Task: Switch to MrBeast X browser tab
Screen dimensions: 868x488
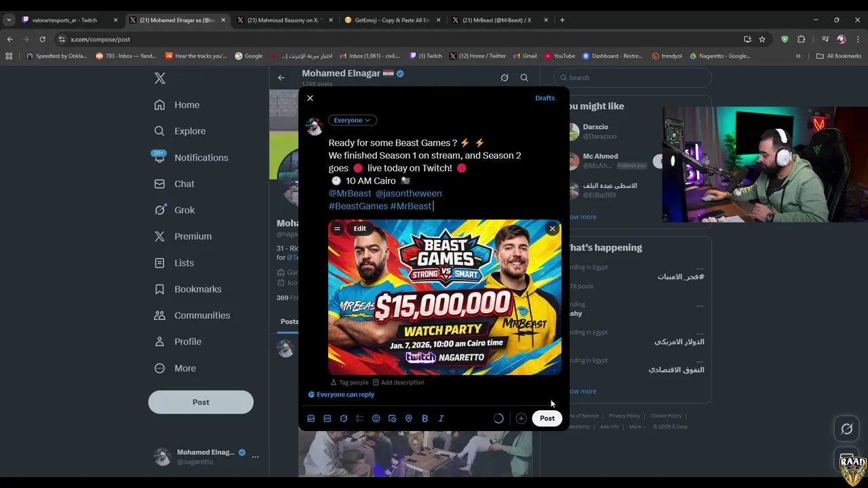Action: (498, 20)
